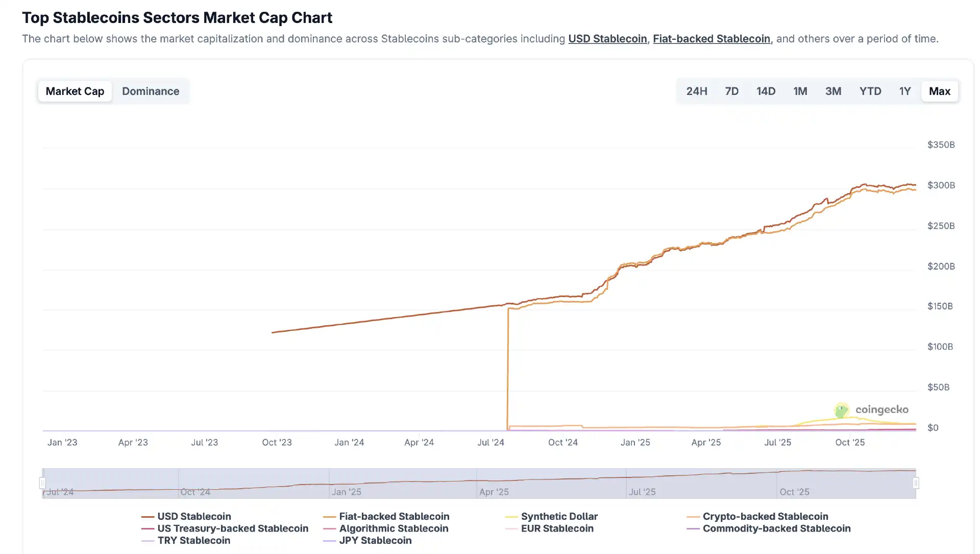The image size is (980, 554).
Task: Switch chart to 1Y range
Action: (904, 91)
